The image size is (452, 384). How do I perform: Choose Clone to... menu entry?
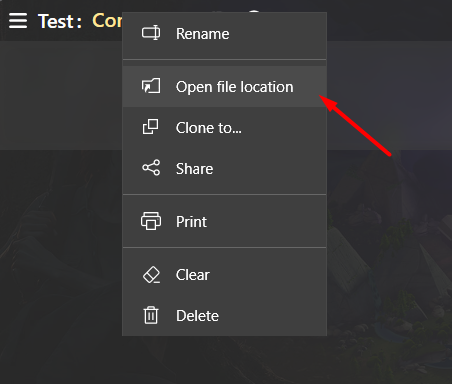tap(224, 128)
